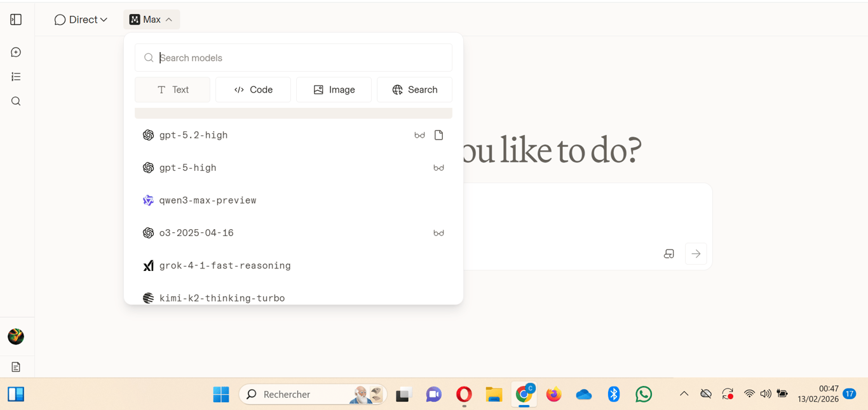Open the sidebar search icon
The image size is (868, 410).
coord(16,102)
